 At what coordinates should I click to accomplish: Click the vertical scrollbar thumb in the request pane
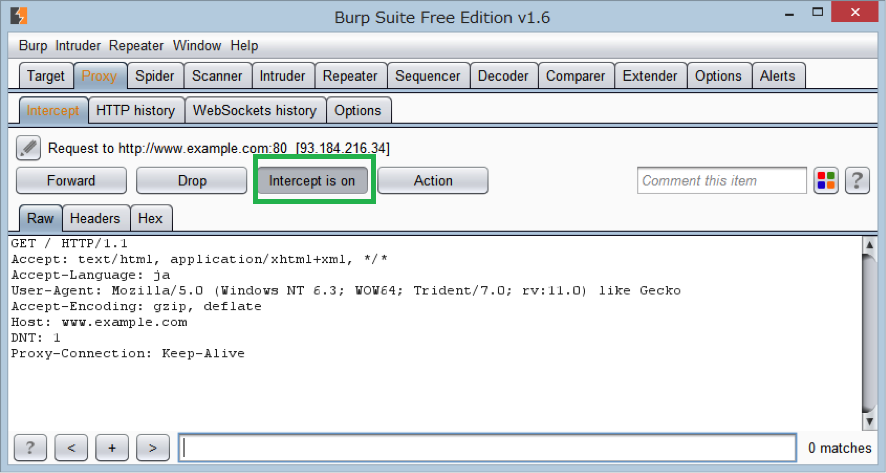pyautogui.click(x=869, y=333)
